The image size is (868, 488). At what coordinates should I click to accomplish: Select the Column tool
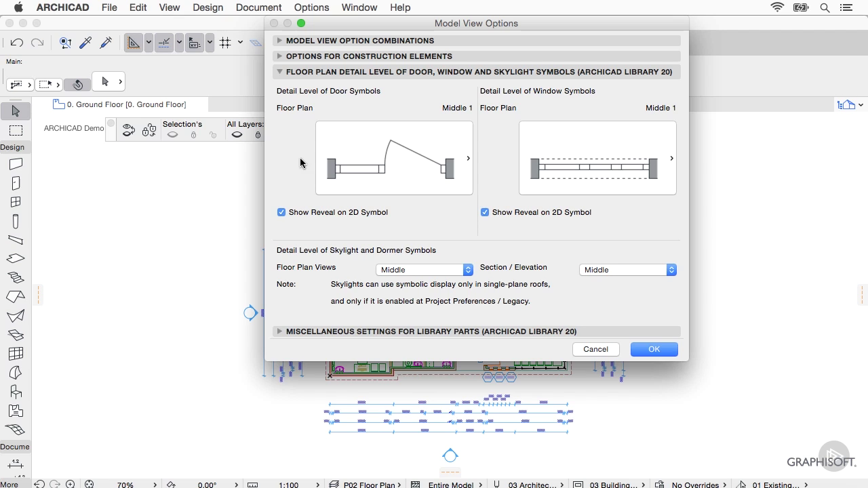16,221
